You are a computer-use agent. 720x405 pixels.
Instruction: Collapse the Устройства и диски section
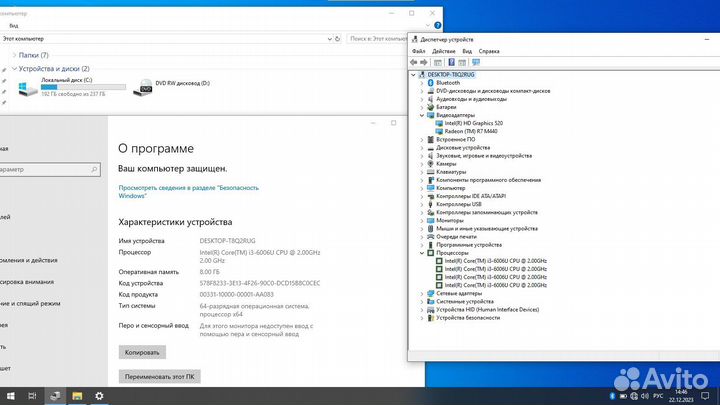pos(13,68)
